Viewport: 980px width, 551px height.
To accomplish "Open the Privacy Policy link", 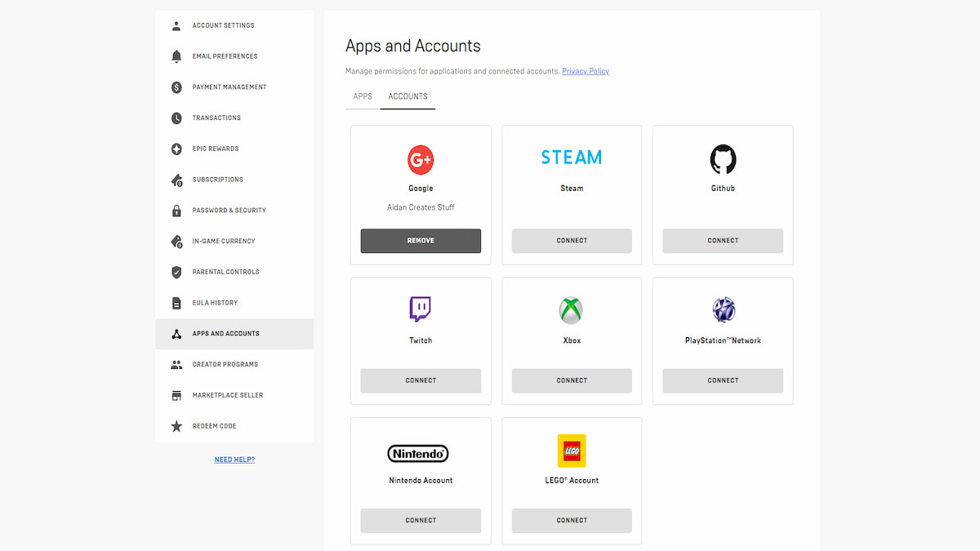I will (x=586, y=71).
